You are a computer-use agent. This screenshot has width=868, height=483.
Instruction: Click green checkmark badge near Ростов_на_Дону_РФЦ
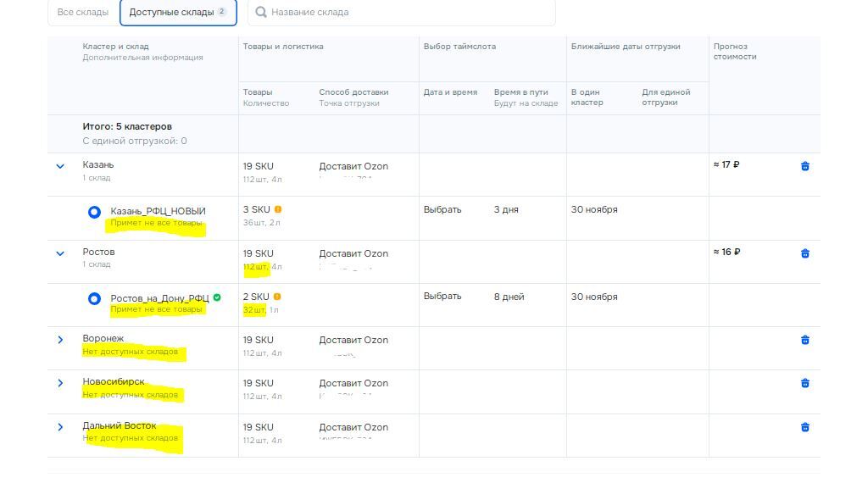click(x=217, y=297)
